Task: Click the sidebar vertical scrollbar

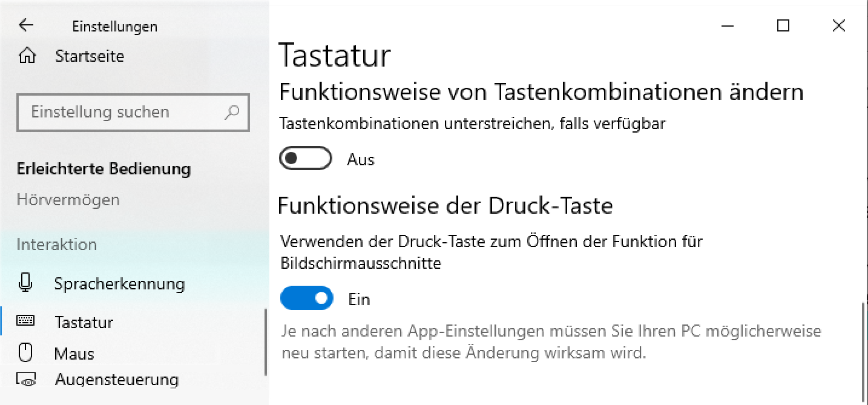Action: point(266,342)
